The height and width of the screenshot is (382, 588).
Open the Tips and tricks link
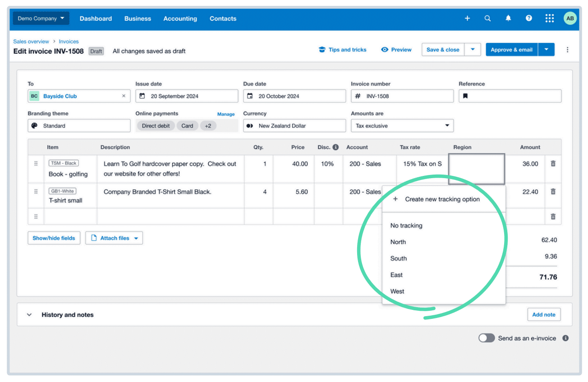(343, 50)
